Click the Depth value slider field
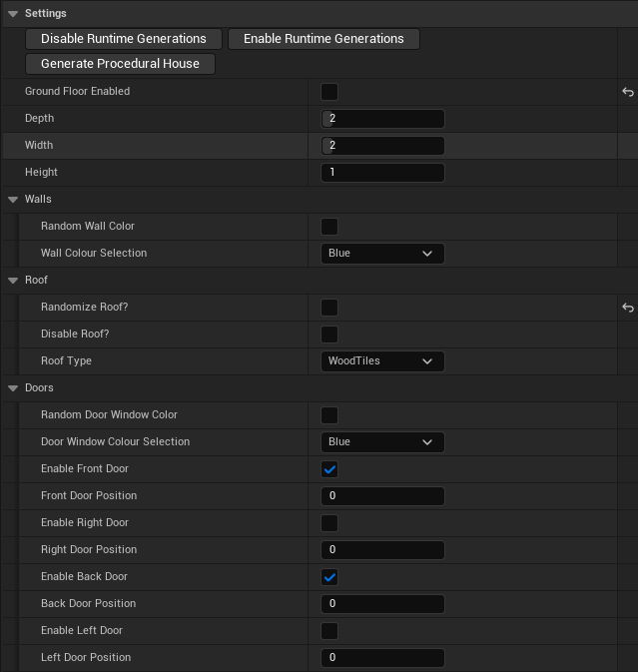 (x=382, y=119)
